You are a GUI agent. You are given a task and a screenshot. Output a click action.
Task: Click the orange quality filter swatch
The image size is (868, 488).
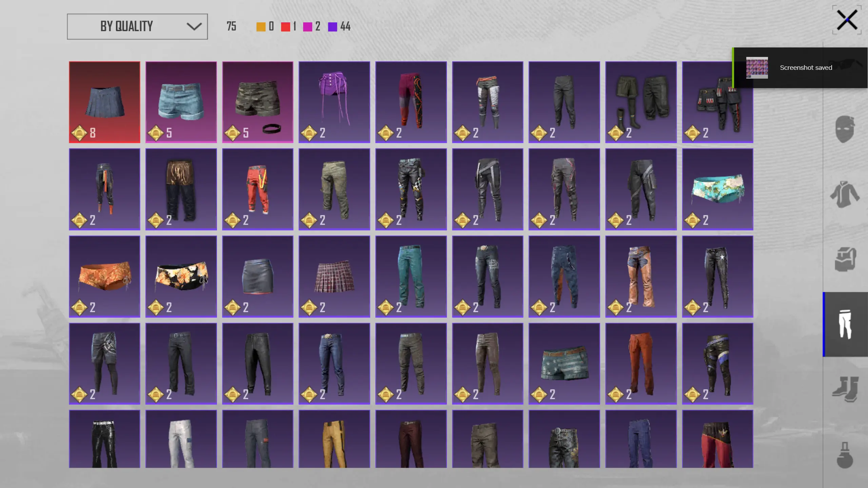click(261, 27)
